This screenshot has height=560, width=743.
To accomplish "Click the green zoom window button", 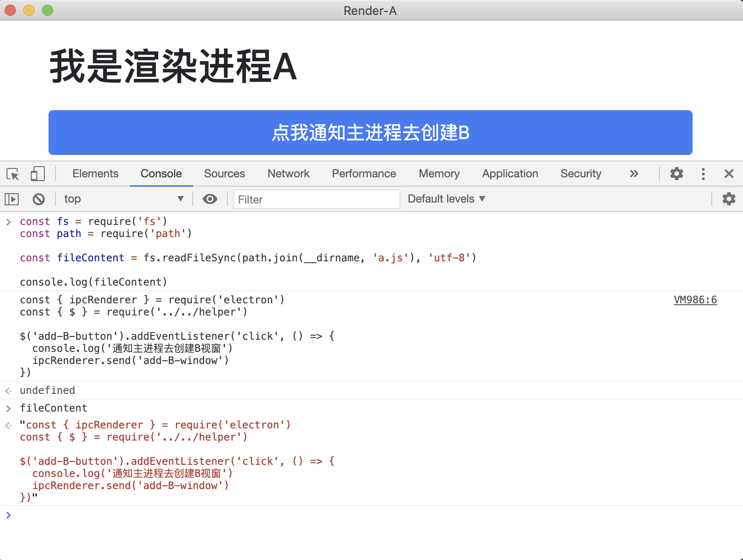I will [x=48, y=10].
